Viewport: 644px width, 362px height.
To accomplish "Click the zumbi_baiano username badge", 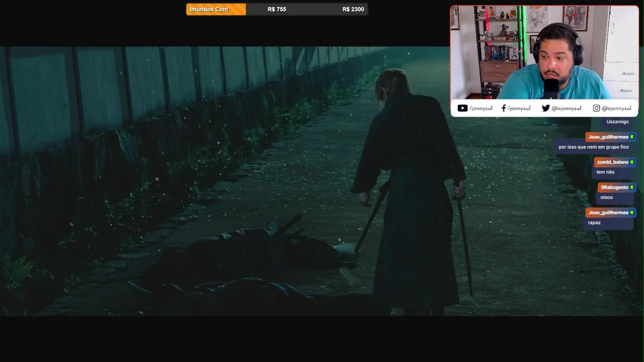I will (x=615, y=162).
